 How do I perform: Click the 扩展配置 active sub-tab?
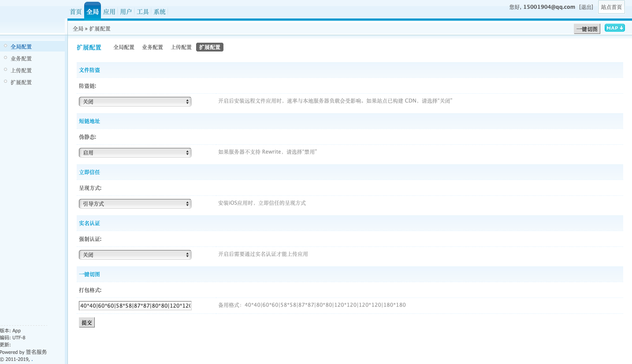click(210, 47)
